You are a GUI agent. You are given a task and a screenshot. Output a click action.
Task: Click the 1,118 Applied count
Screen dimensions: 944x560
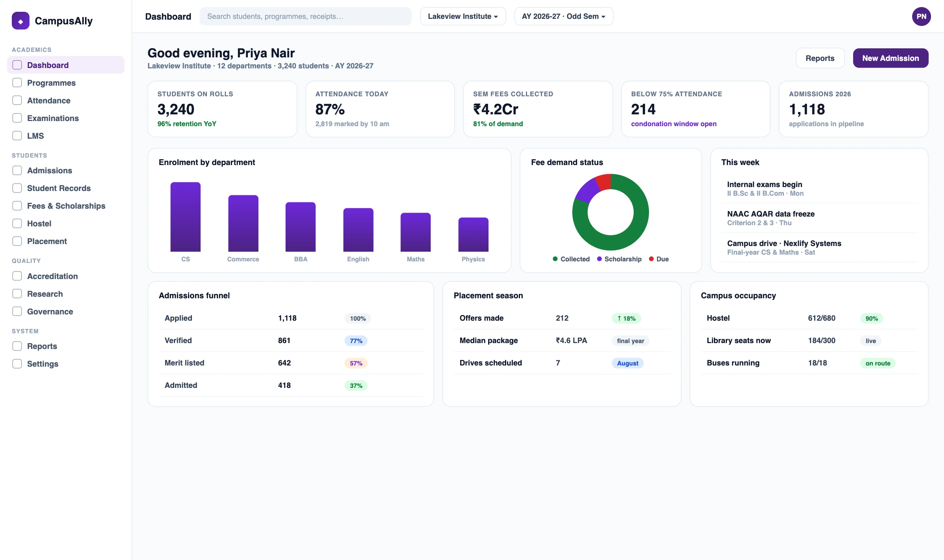287,318
